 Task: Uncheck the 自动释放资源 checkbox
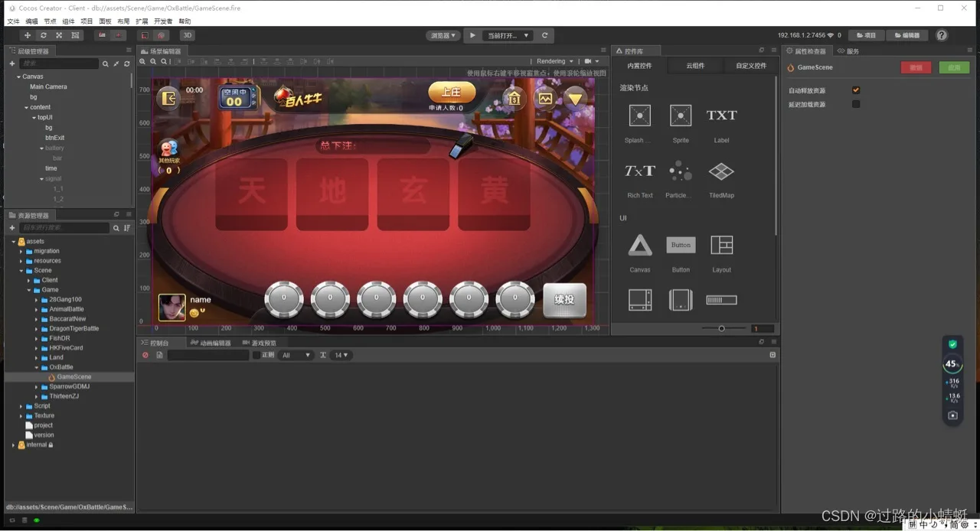[x=856, y=90]
